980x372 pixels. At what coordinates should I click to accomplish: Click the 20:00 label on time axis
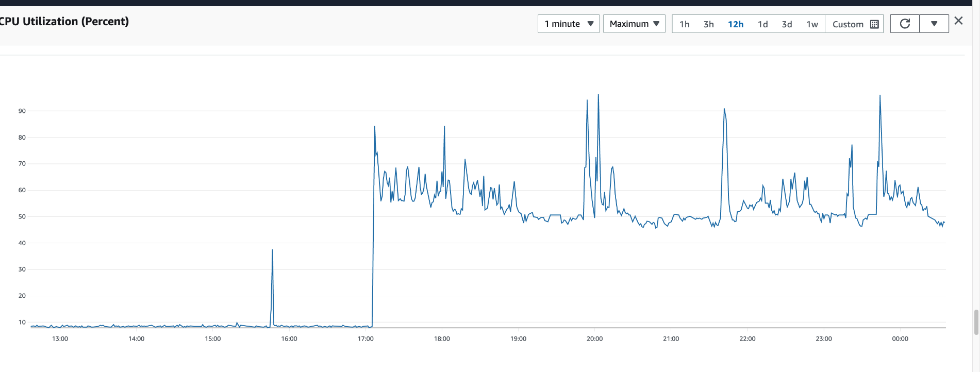click(594, 339)
